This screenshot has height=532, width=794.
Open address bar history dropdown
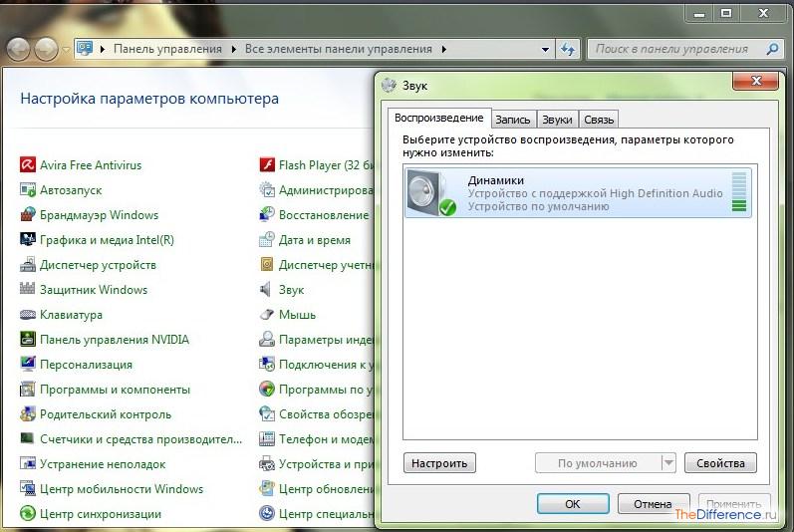(x=545, y=49)
